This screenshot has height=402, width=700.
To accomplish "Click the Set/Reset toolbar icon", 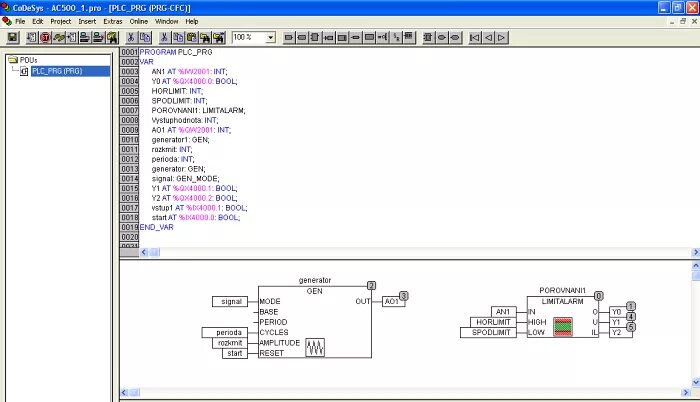I will [x=396, y=38].
